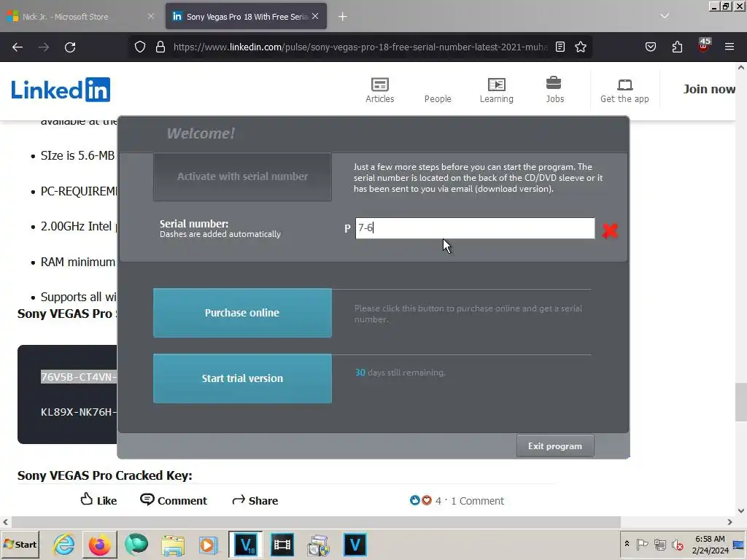Open the installer shield taskbar icon
This screenshot has width=747, height=560.
click(x=318, y=545)
